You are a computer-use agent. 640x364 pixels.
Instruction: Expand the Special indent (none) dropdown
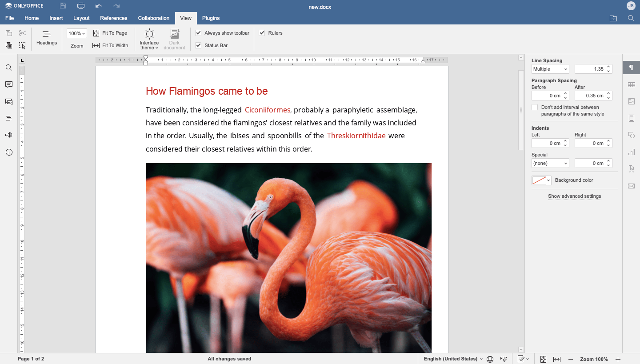click(550, 163)
